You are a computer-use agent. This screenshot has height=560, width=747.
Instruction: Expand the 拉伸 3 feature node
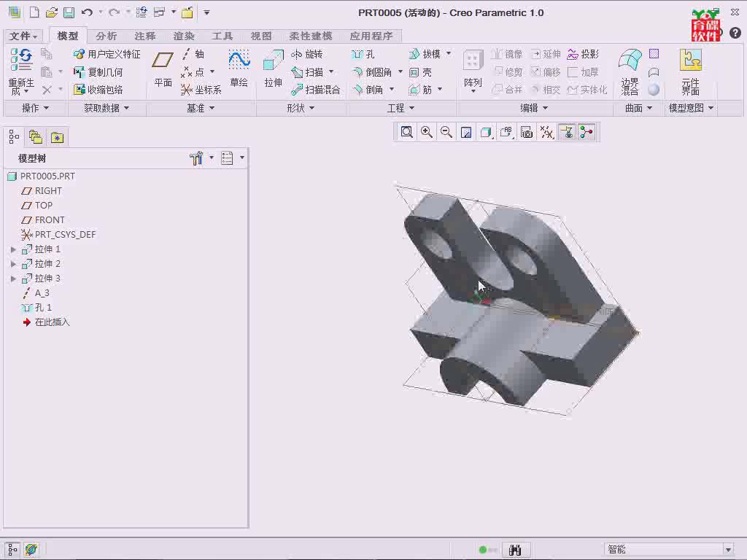pyautogui.click(x=13, y=279)
